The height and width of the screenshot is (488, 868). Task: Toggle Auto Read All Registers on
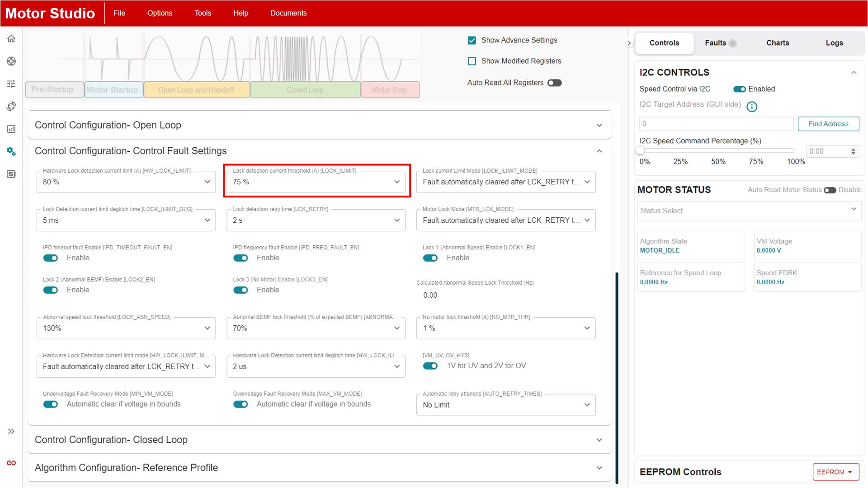coord(553,82)
